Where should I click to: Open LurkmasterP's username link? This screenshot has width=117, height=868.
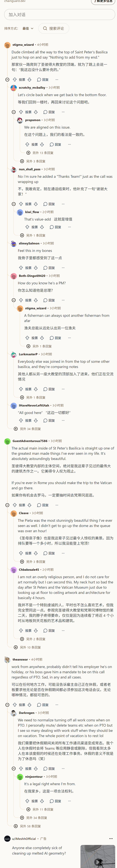point(28,354)
